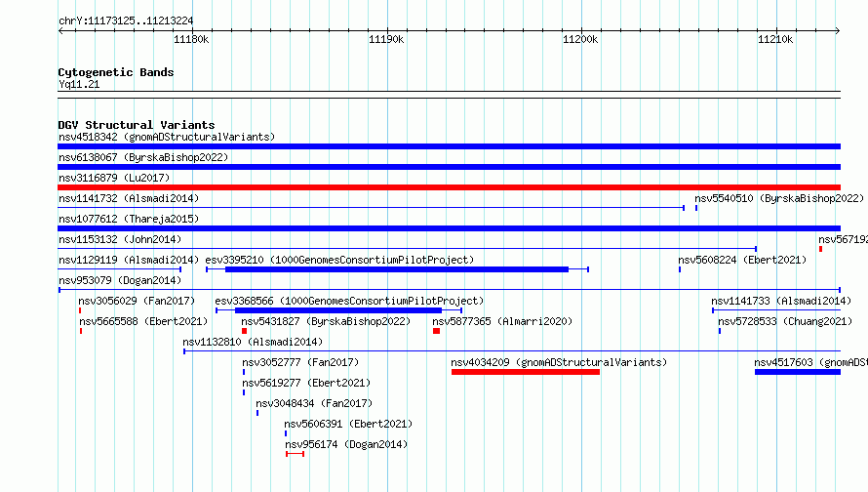Select the nsv3056029 (Fan2017) label
The width and height of the screenshot is (868, 492).
tap(137, 301)
